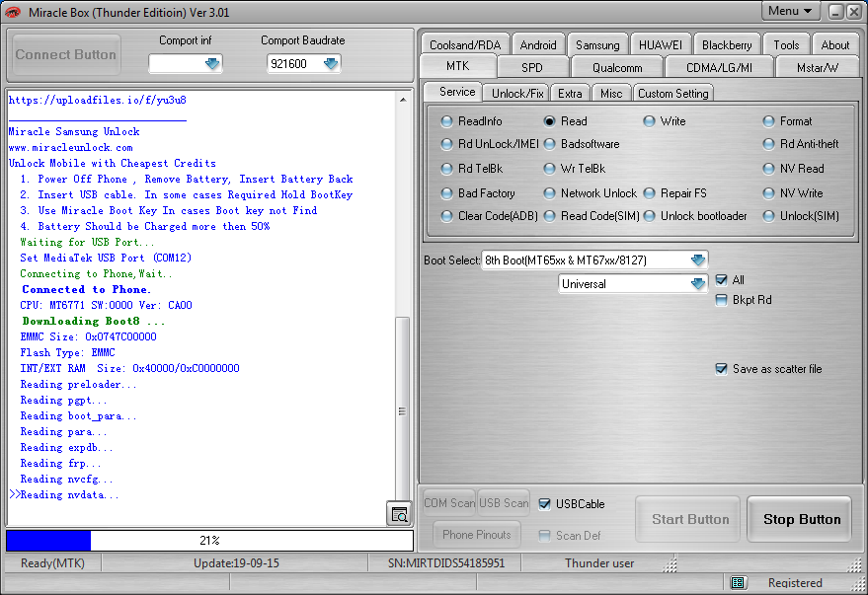Click the 21% progress bar
The image size is (868, 595).
[209, 541]
